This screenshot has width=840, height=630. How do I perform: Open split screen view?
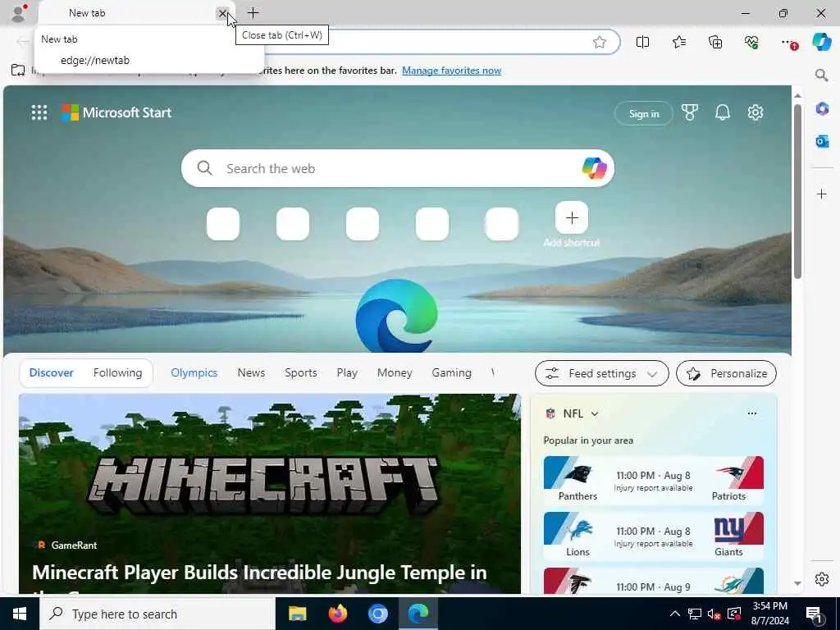[x=642, y=42]
